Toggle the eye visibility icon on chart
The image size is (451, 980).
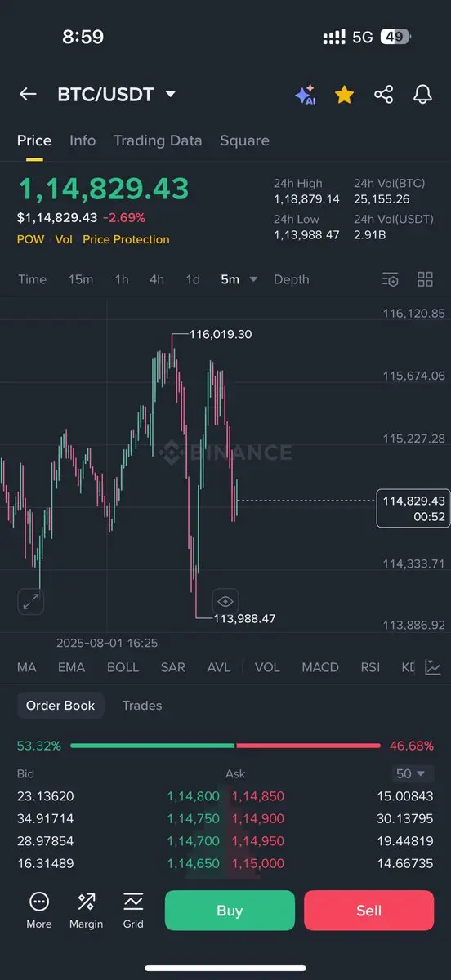(225, 601)
